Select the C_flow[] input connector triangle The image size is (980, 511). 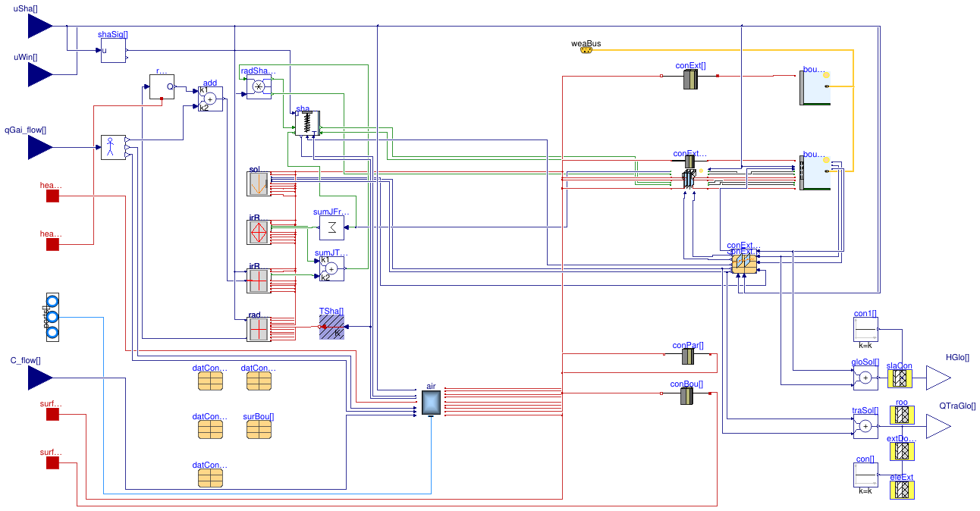pos(40,378)
